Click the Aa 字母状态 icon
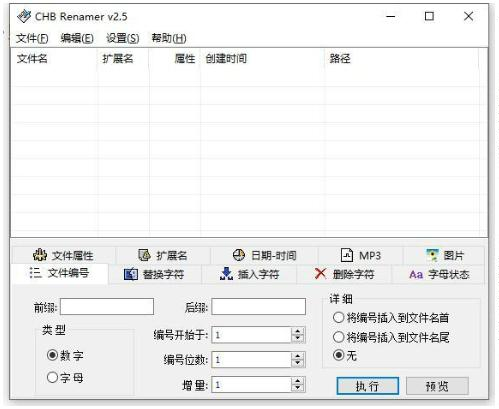This screenshot has width=499, height=409. point(416,275)
